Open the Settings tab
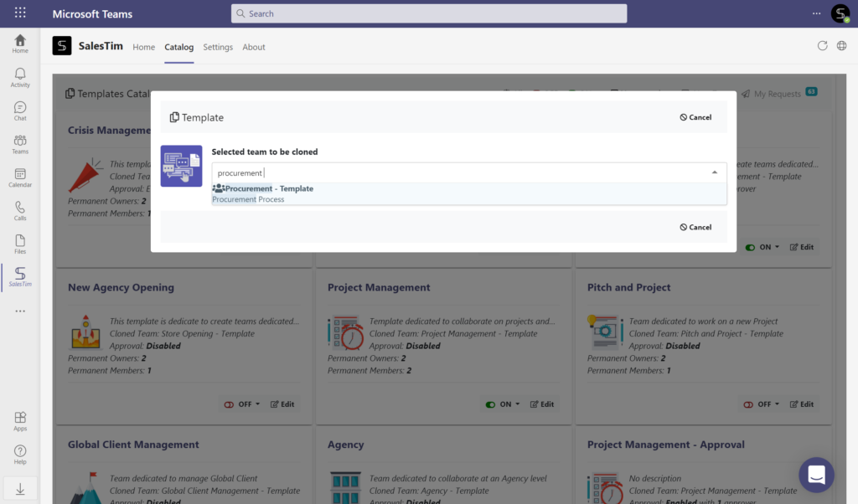This screenshot has height=504, width=858. pyautogui.click(x=218, y=47)
